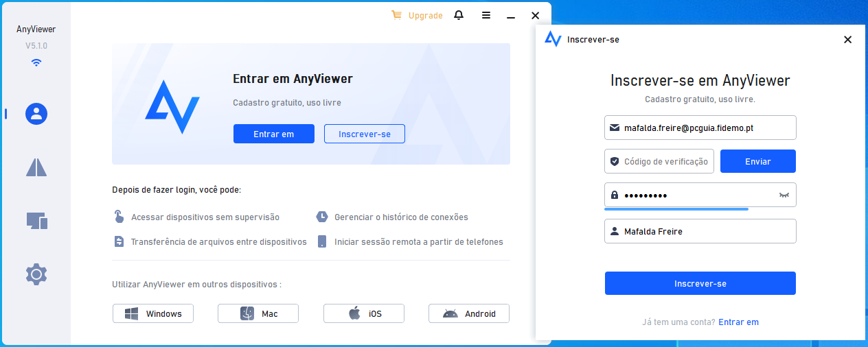Download AnyViewer for Mac
Viewport: 868px width, 347px height.
click(258, 313)
